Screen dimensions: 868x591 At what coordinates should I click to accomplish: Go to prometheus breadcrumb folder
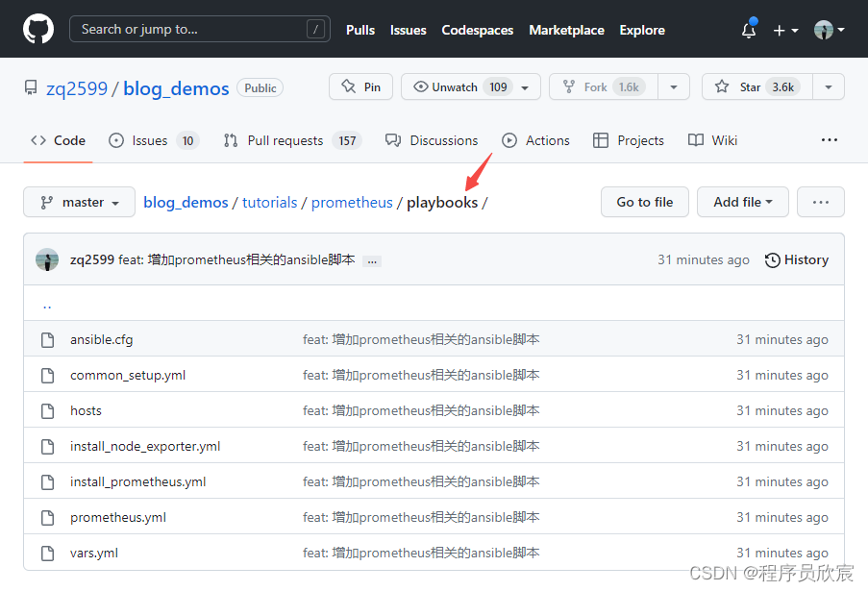352,203
